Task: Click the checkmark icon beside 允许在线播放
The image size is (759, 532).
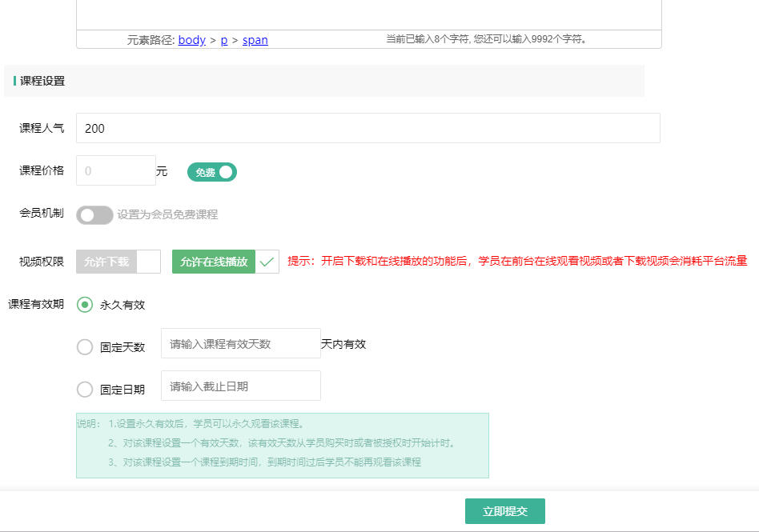Action: click(267, 262)
